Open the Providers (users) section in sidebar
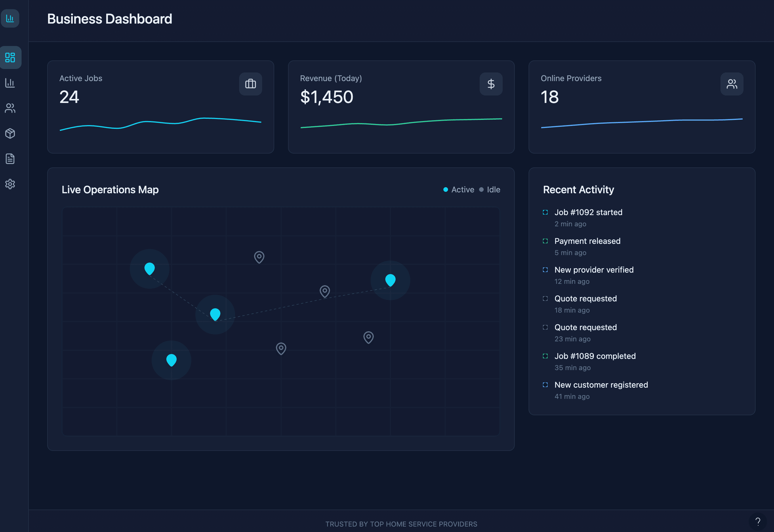The width and height of the screenshot is (774, 532). (x=10, y=108)
